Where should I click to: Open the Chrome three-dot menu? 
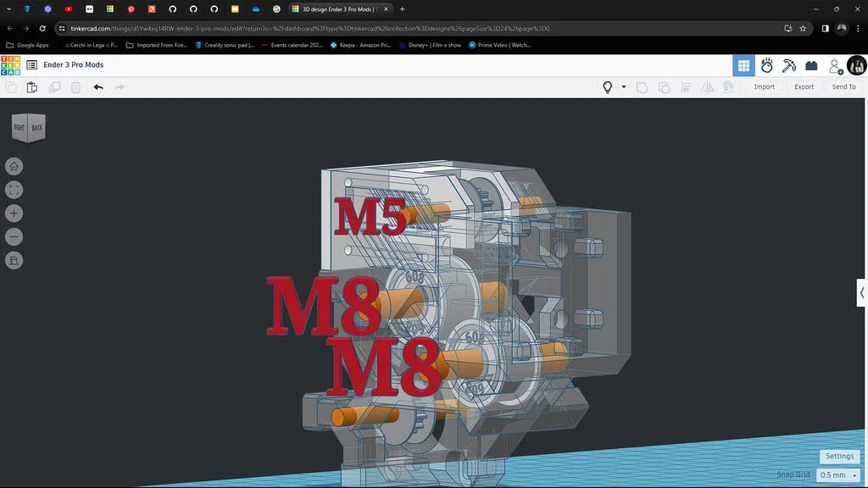[x=858, y=28]
